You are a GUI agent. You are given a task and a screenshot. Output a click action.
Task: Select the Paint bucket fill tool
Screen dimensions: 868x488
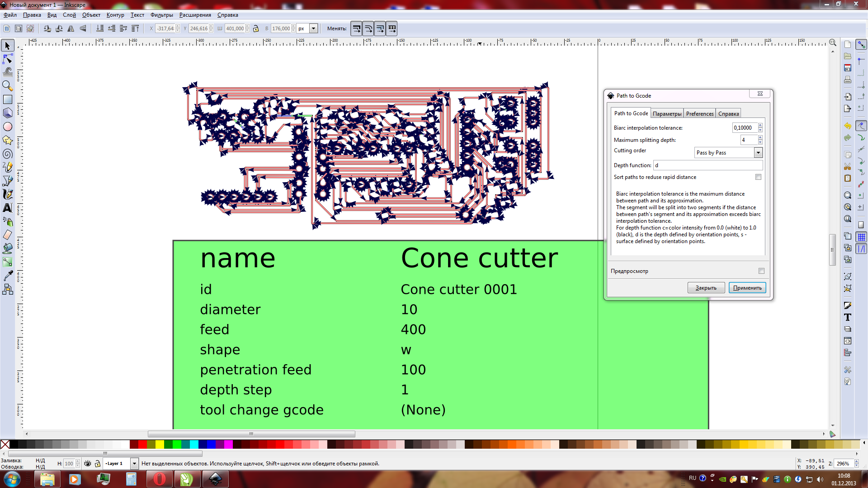(x=8, y=248)
